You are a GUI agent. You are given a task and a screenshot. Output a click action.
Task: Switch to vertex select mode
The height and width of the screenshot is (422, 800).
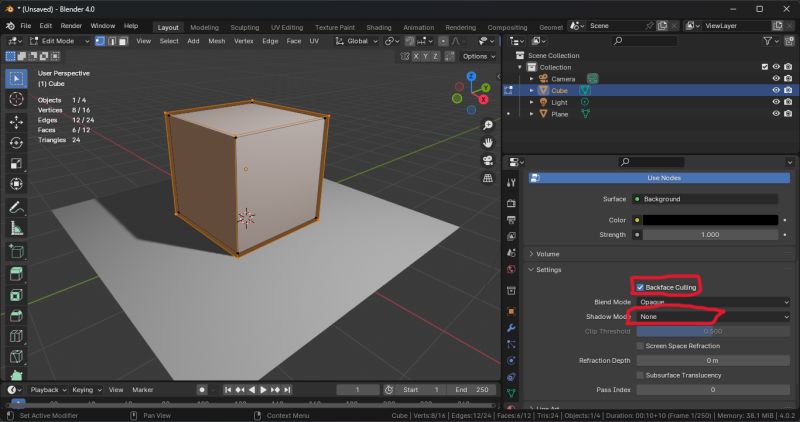[100, 41]
